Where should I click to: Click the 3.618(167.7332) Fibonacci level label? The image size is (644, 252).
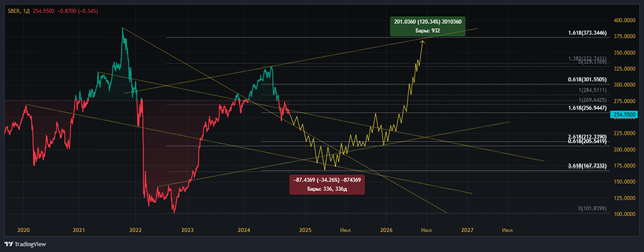pyautogui.click(x=588, y=166)
